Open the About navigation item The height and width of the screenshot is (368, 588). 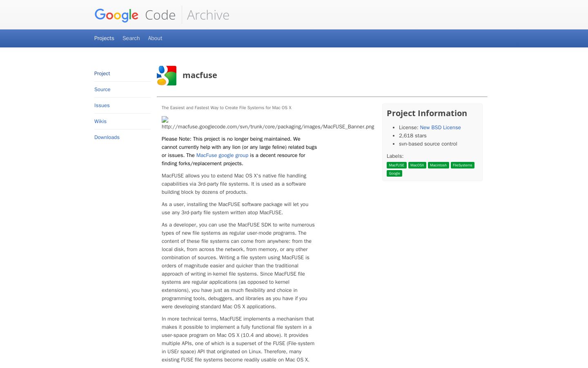155,38
